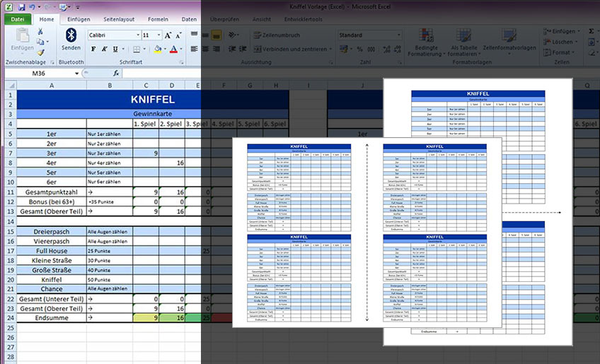This screenshot has height=364, width=600.
Task: Open Bedingte Formatierung icon
Action: pyautogui.click(x=426, y=35)
